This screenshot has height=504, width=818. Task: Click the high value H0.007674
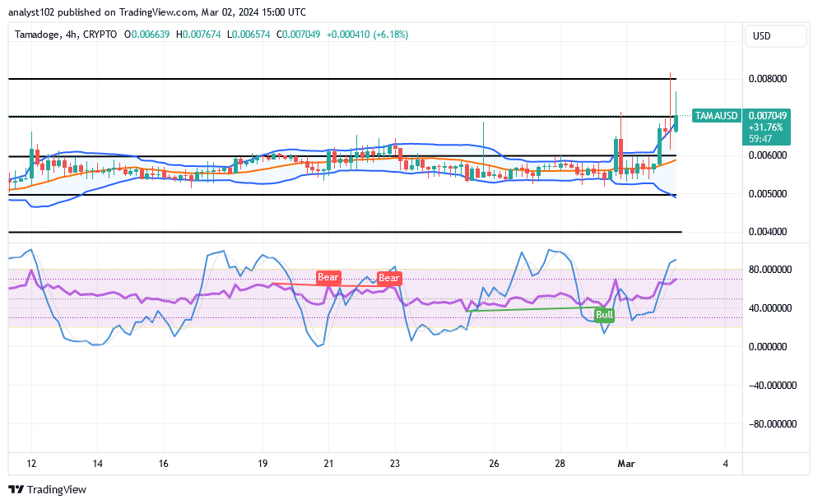click(198, 35)
